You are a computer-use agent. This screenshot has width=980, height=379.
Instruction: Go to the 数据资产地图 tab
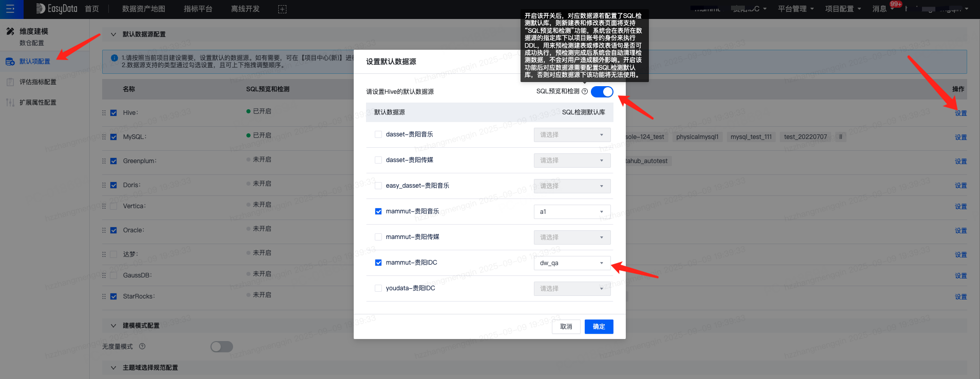[x=144, y=9]
